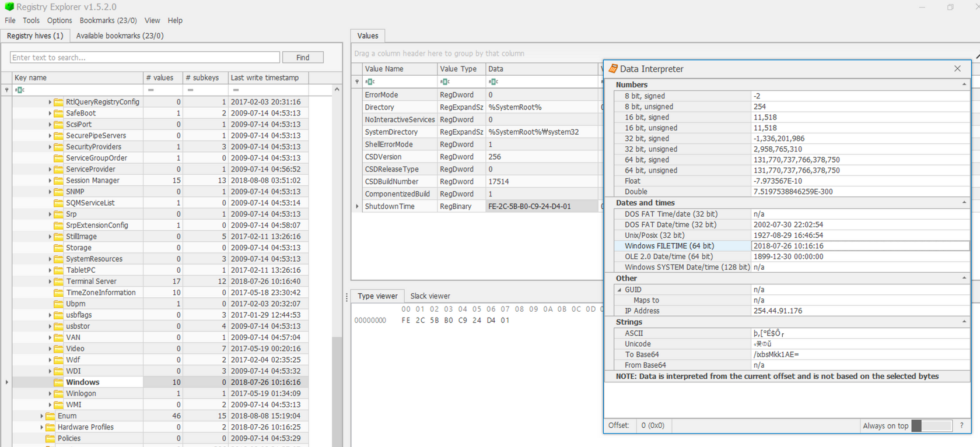
Task: Click the folder icon of Winlogon key
Action: [x=58, y=393]
